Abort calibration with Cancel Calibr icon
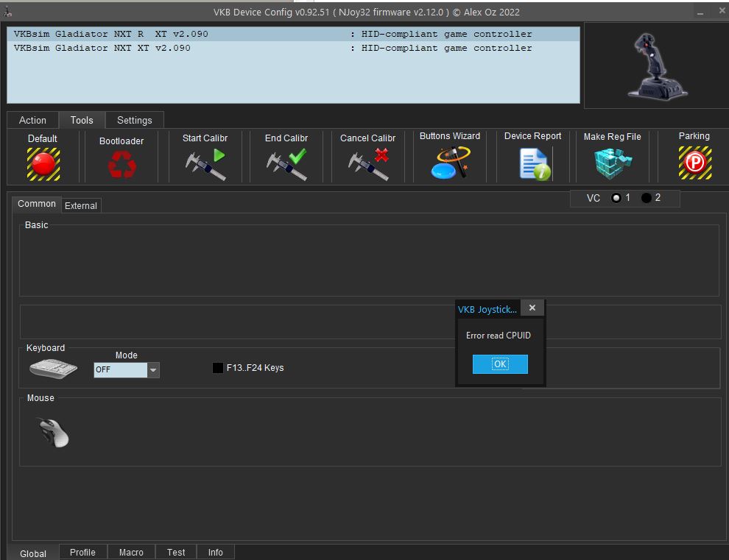Screen dimensions: 729x560 [369, 164]
